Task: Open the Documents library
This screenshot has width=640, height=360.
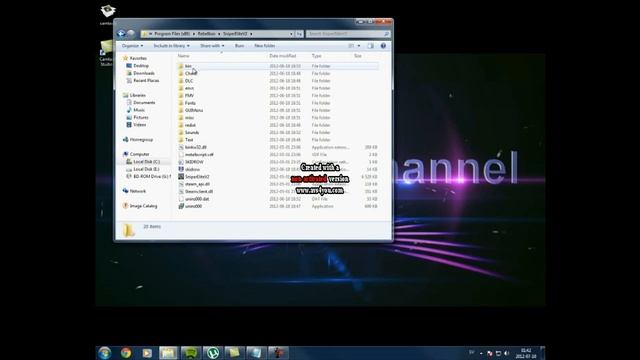Action: [x=144, y=102]
